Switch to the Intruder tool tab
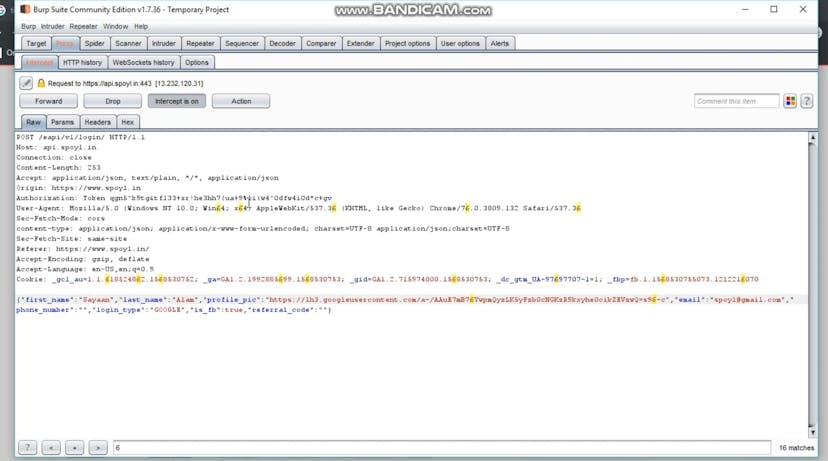The width and height of the screenshot is (828, 461). (164, 43)
